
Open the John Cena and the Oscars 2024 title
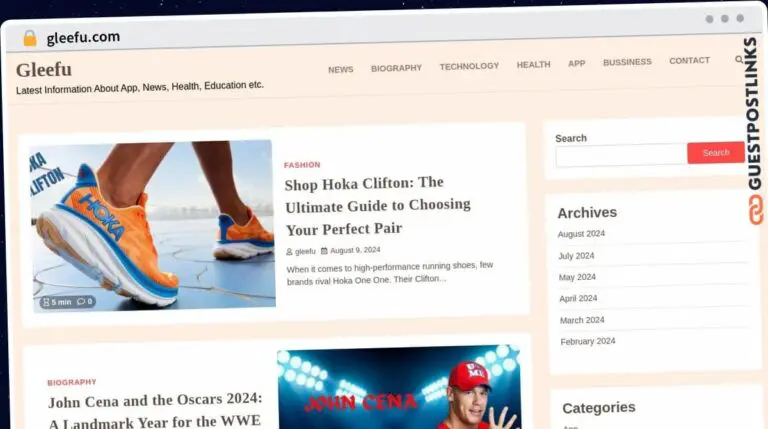155,410
